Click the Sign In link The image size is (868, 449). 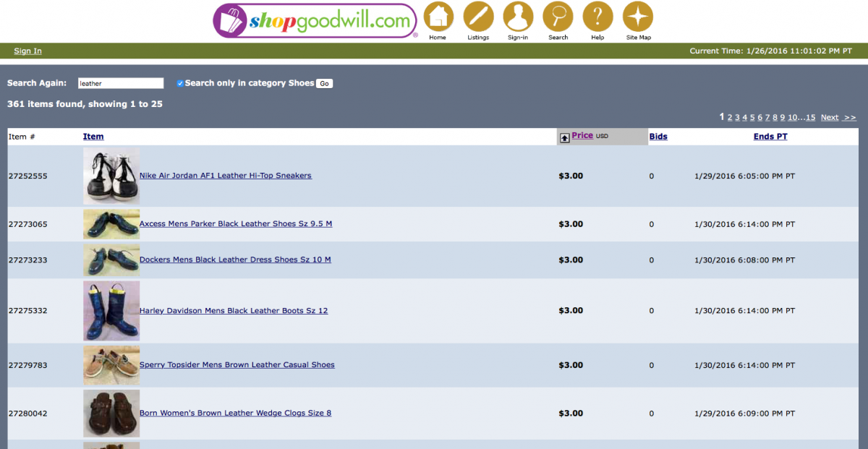pyautogui.click(x=27, y=51)
